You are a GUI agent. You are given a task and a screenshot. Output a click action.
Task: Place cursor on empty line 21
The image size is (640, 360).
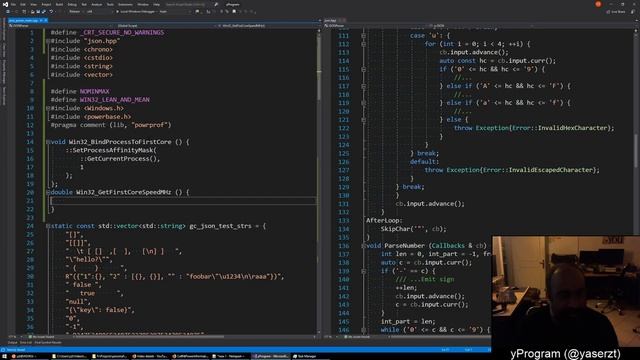[x=183, y=200]
